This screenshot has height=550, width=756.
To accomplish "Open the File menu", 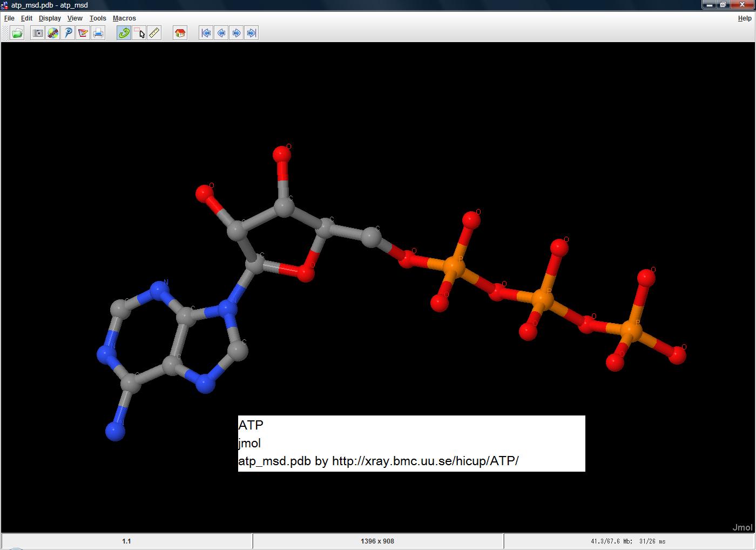I will click(x=9, y=18).
